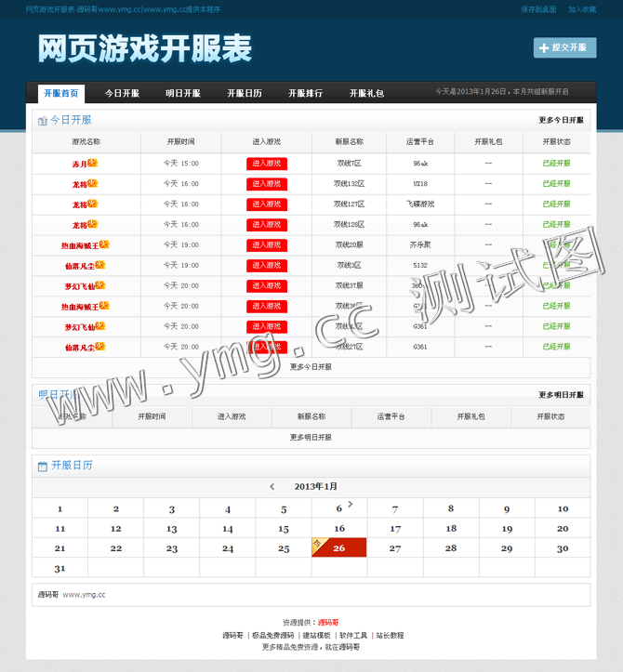
Task: Go to next month in calendar
Action: coord(351,504)
